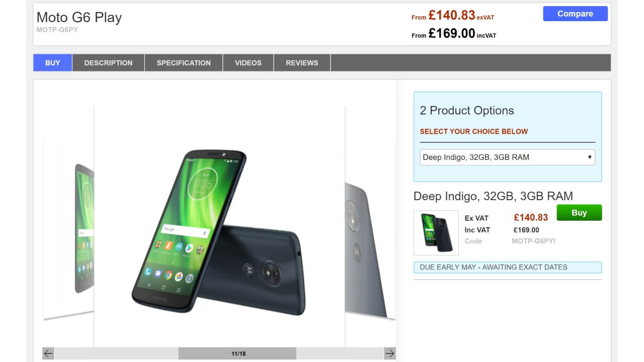The width and height of the screenshot is (644, 362).
Task: Open the SPECIFICATION tab
Action: click(x=184, y=63)
